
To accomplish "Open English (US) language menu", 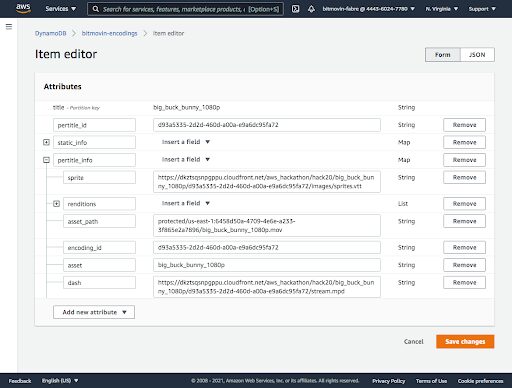I will [x=60, y=381].
